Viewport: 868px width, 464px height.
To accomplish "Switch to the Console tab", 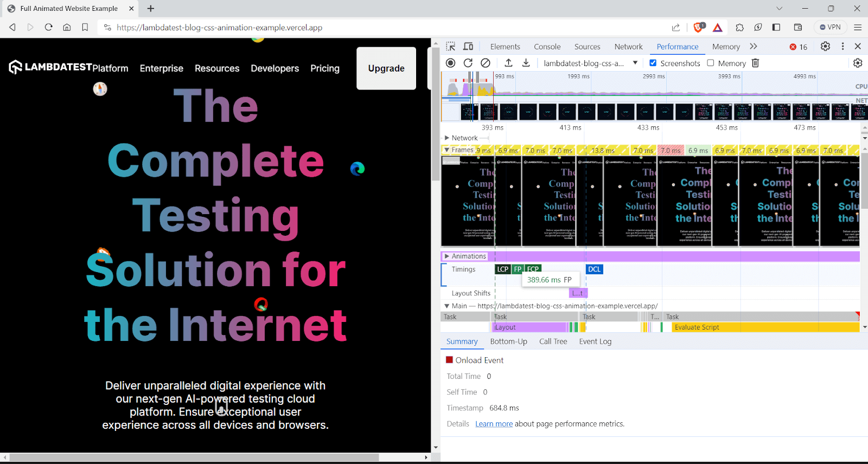I will [547, 47].
